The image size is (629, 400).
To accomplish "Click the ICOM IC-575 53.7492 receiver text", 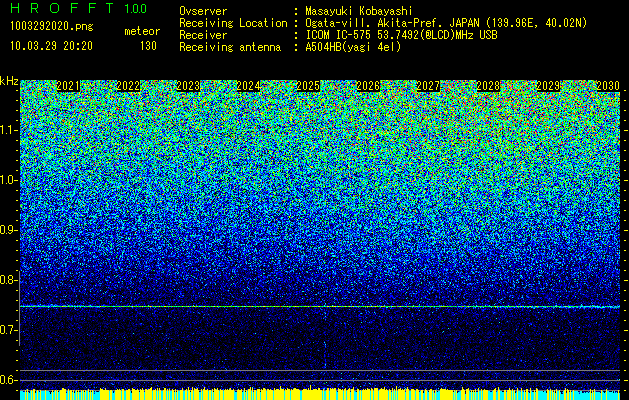I will (x=401, y=35).
